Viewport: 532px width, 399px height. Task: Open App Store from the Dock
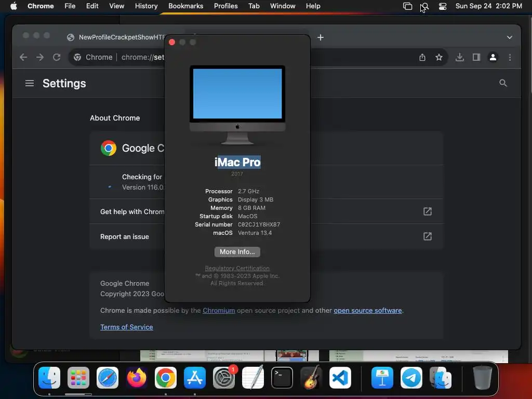[x=195, y=378]
